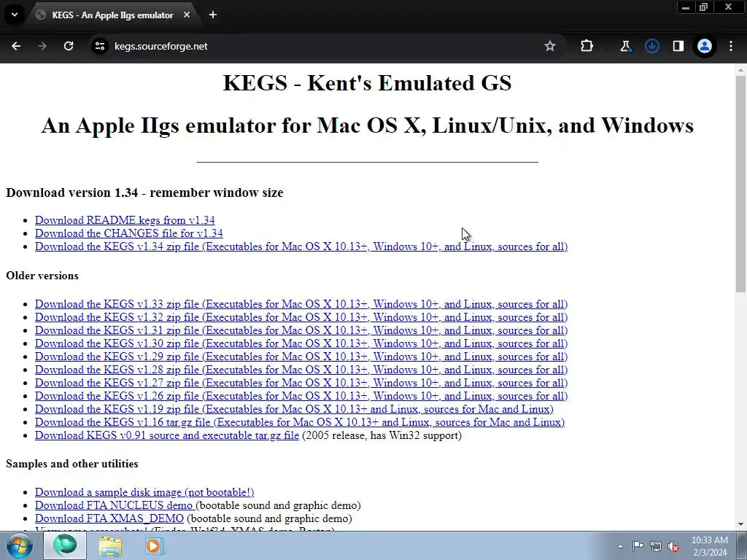747x560 pixels.
Task: Download the KEGS v1.30 zip file
Action: click(x=301, y=343)
